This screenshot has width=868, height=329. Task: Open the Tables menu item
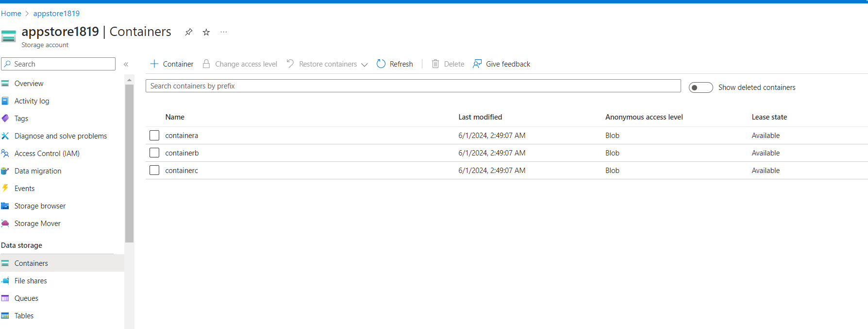point(24,316)
